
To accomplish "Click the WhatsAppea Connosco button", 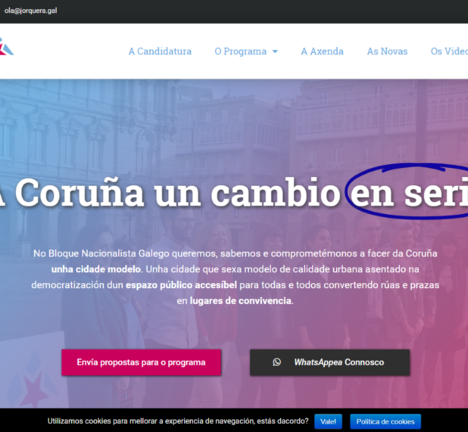I will pos(330,362).
